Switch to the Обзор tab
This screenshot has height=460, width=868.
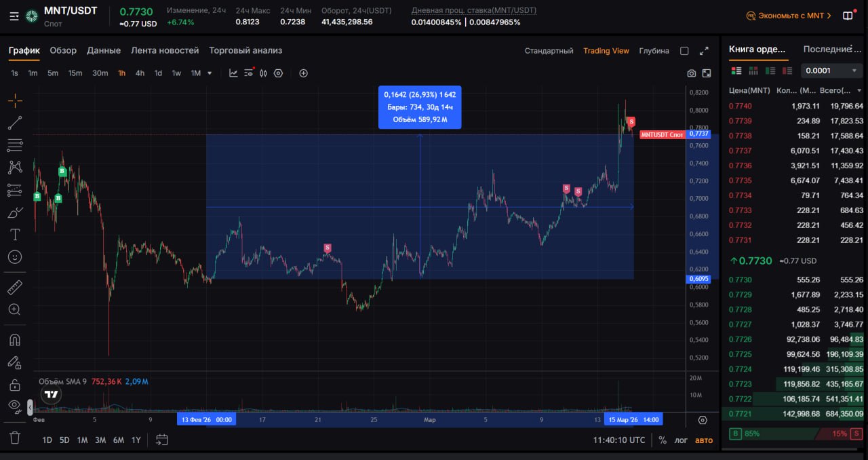63,50
